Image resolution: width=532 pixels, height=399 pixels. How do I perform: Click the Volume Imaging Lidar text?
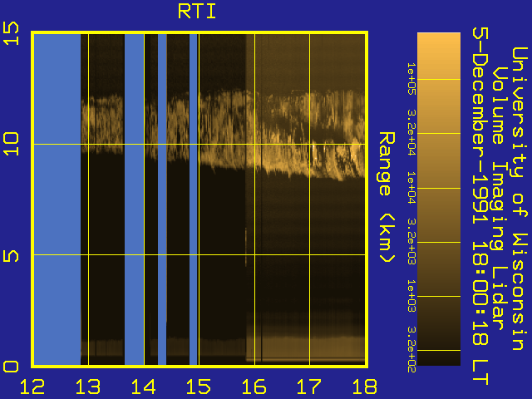coord(498,199)
